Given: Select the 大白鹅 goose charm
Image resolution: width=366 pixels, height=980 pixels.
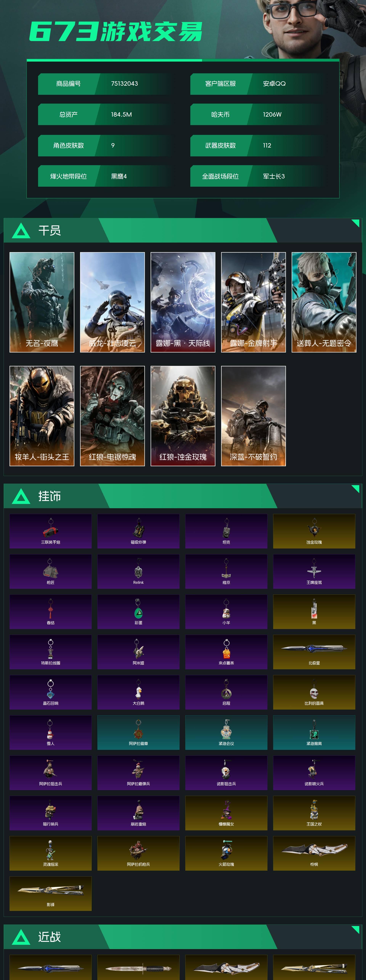Looking at the screenshot, I should (x=138, y=692).
